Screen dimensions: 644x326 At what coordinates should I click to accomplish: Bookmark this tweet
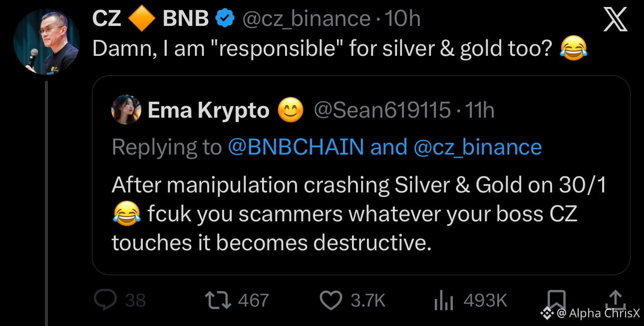(557, 299)
